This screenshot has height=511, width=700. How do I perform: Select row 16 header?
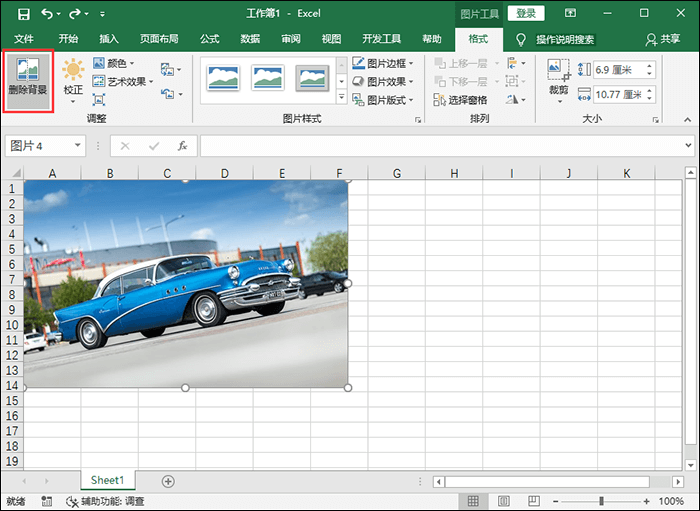12,415
